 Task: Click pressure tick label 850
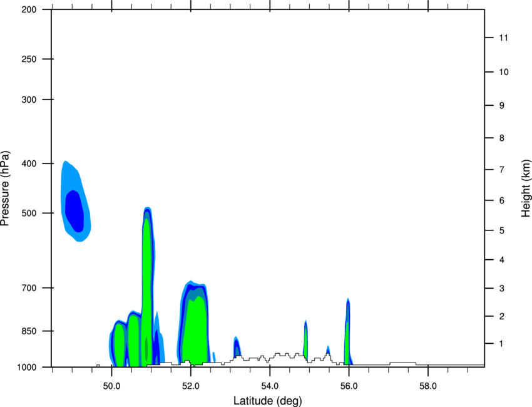coord(29,331)
